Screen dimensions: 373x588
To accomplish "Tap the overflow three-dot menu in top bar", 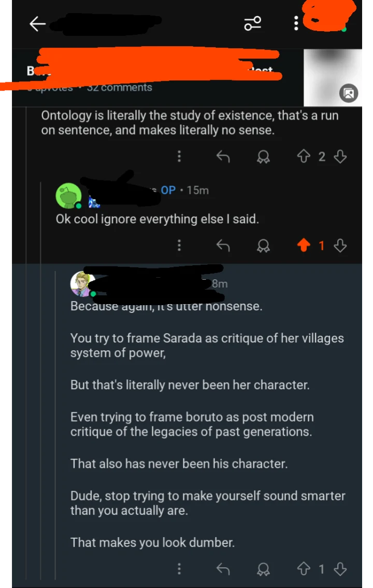I will click(x=296, y=23).
